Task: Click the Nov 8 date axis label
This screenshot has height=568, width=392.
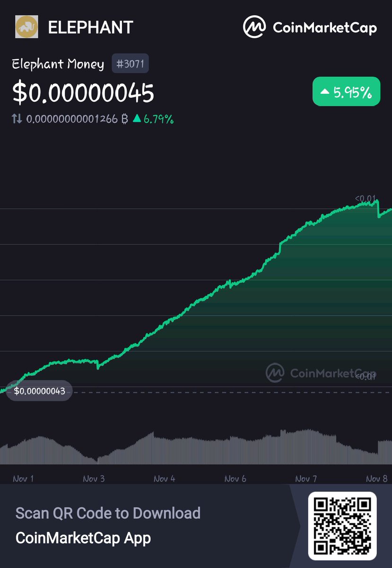Action: 376,479
